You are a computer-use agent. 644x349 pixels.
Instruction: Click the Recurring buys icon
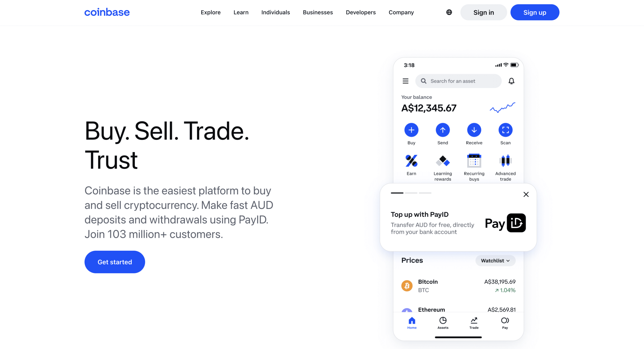point(474,161)
